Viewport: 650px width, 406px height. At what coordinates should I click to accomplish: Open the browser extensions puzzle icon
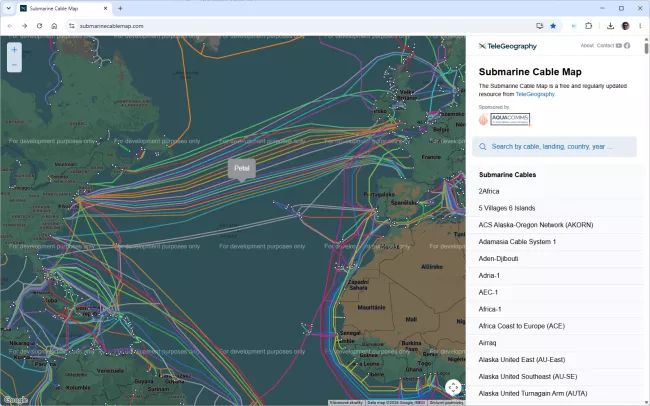click(x=588, y=26)
